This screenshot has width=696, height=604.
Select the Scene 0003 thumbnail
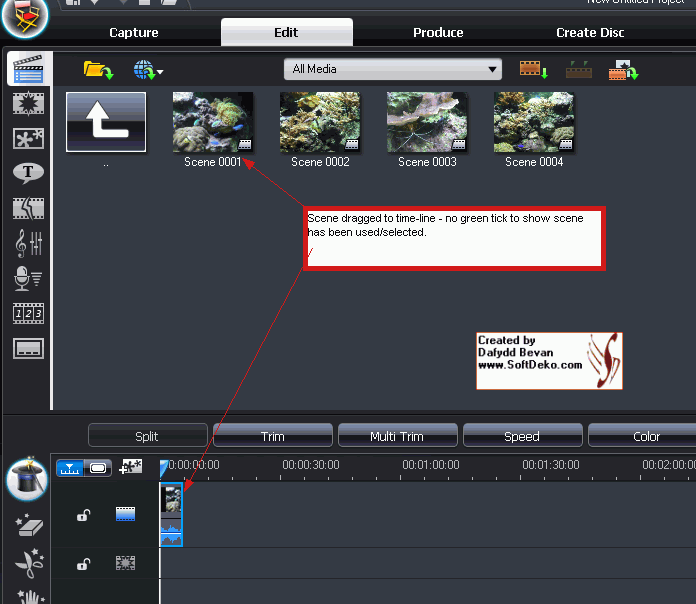coord(427,122)
